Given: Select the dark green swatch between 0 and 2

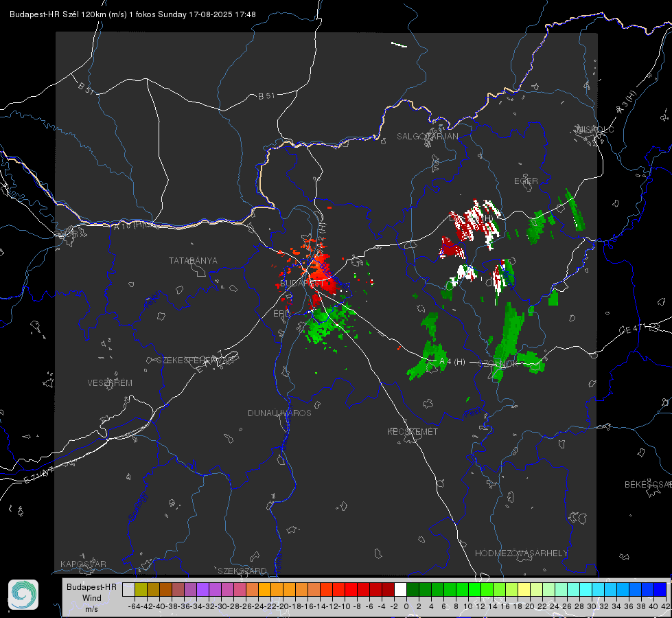Looking at the screenshot, I should pyautogui.click(x=413, y=589).
